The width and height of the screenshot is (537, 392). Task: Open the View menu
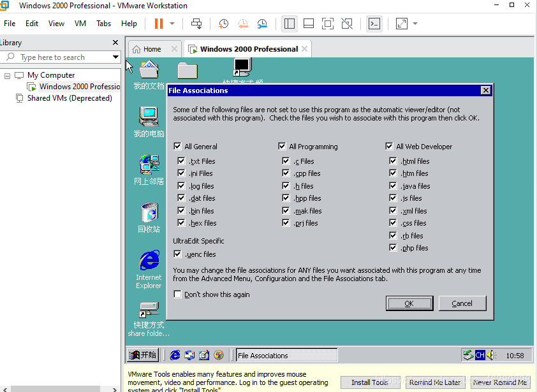pyautogui.click(x=56, y=24)
